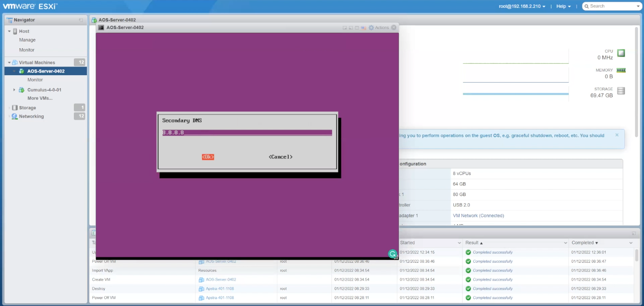Click the Apstra-401-1108 icon in Destroy row
644x306 pixels.
click(x=201, y=289)
